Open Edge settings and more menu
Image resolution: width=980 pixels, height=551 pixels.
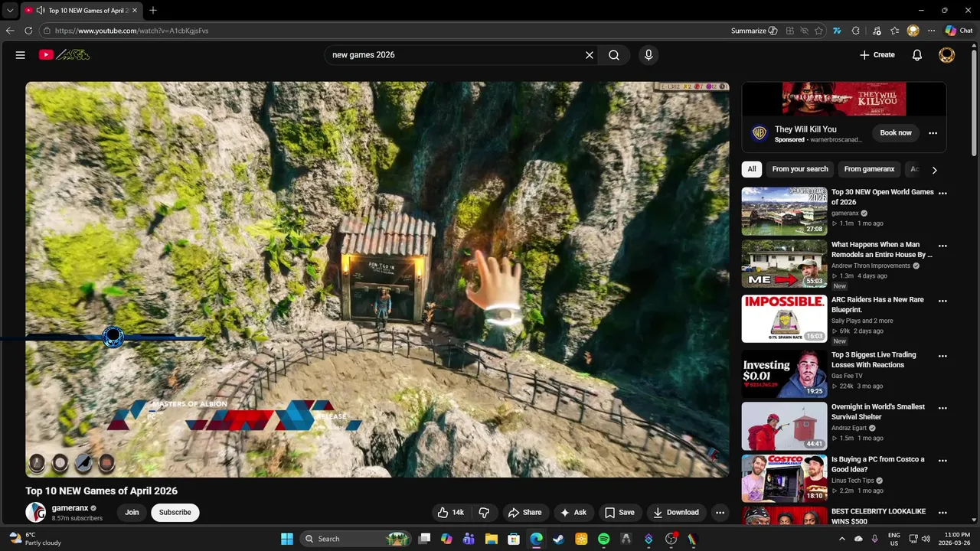pos(931,31)
